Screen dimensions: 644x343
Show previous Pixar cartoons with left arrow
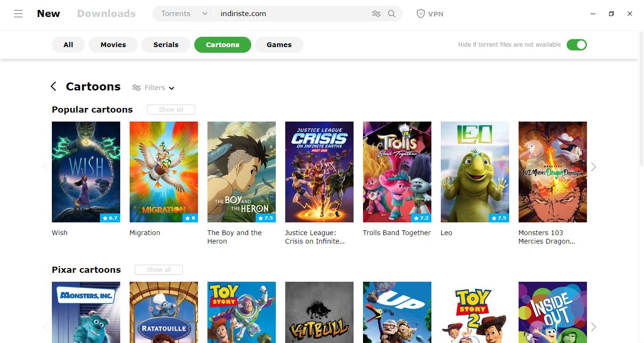coord(45,327)
